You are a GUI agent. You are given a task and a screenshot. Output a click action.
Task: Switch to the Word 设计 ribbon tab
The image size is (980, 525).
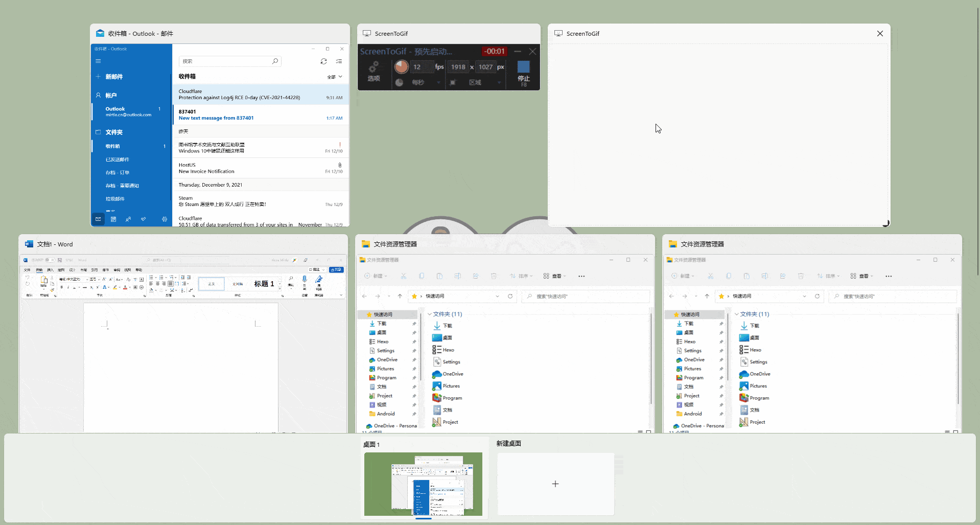[x=72, y=270]
